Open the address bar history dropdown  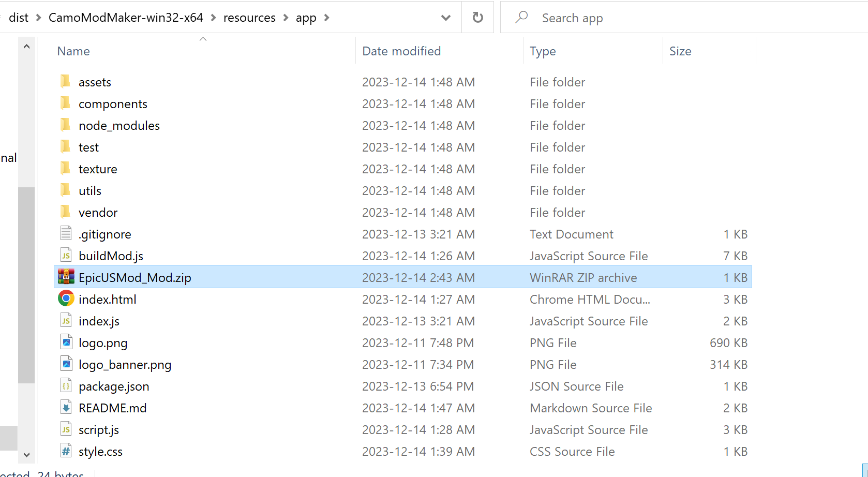[x=445, y=18]
